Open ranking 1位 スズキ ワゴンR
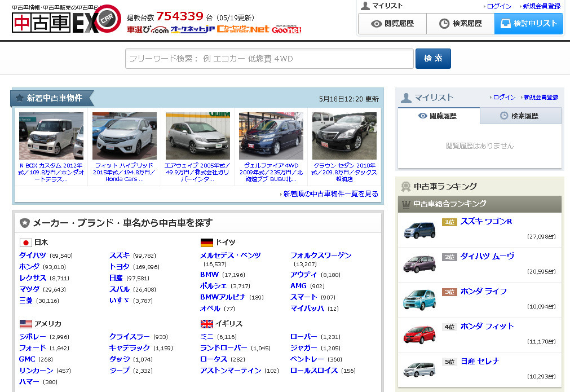This screenshot has width=570, height=392. click(x=486, y=222)
